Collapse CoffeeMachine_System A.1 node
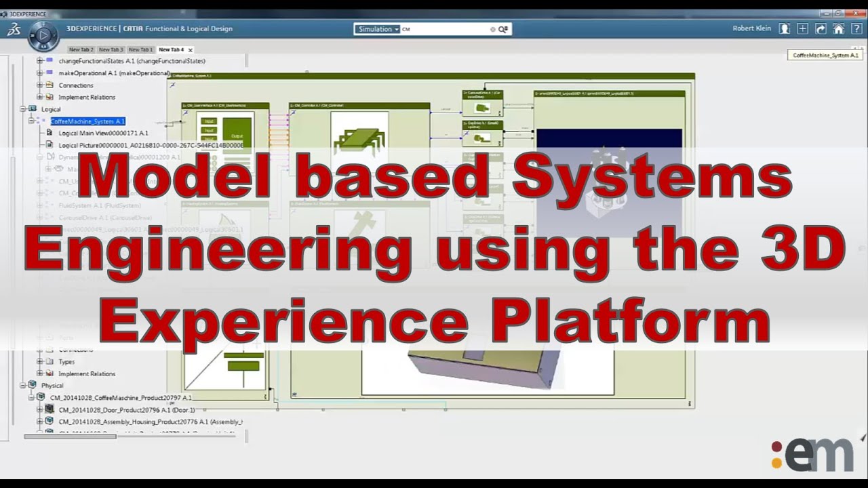 (x=31, y=121)
